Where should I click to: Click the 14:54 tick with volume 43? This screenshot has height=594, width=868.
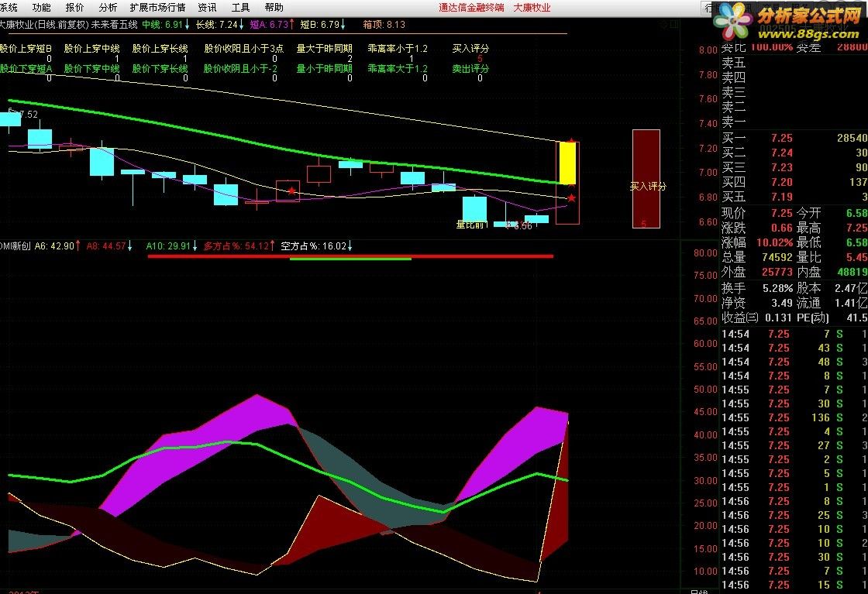(x=794, y=348)
